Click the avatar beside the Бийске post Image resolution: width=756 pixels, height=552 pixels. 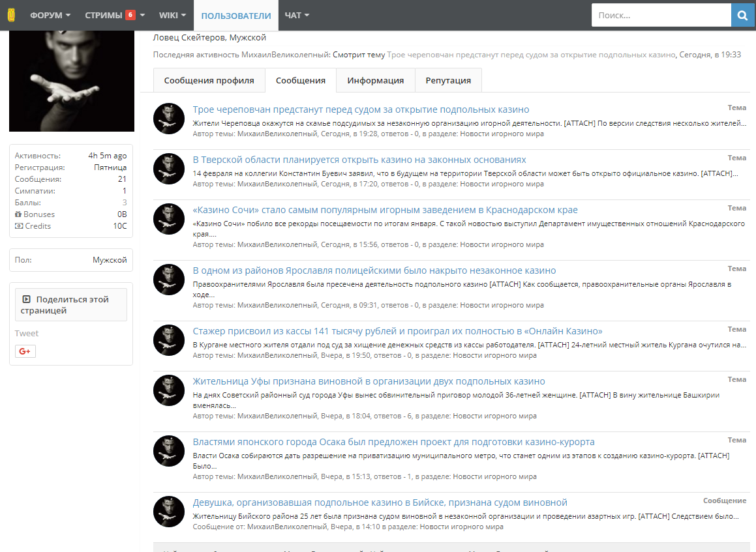(x=169, y=512)
